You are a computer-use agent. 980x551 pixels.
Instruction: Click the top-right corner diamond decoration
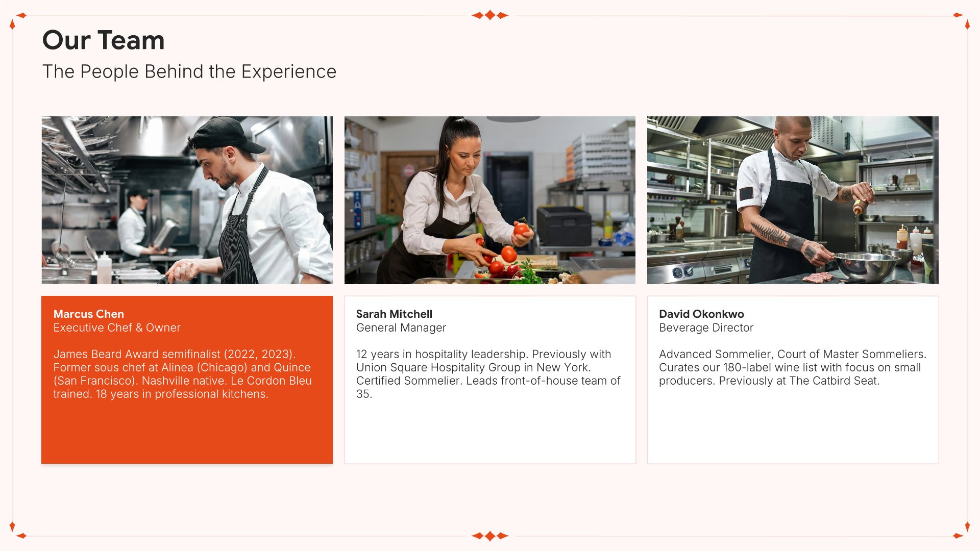coord(962,20)
